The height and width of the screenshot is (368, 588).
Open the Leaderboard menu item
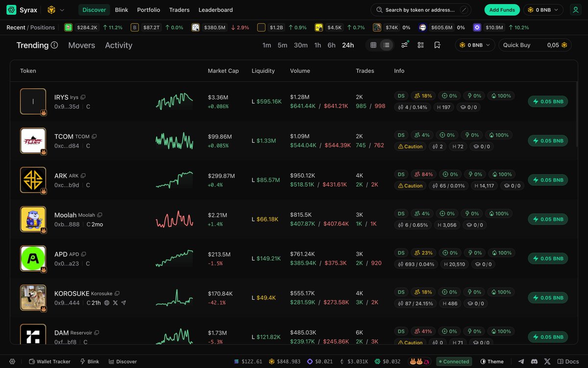pos(216,9)
